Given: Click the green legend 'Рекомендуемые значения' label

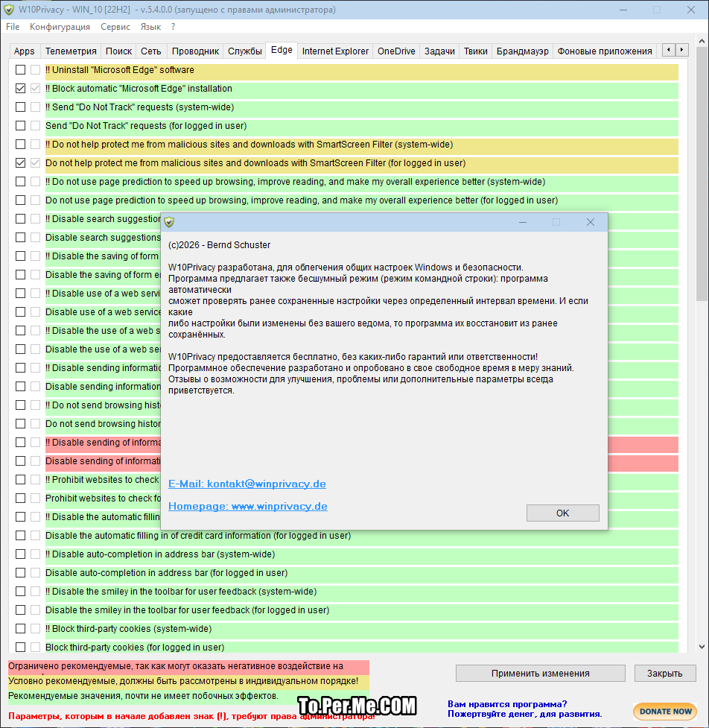Looking at the screenshot, I should pos(188,696).
